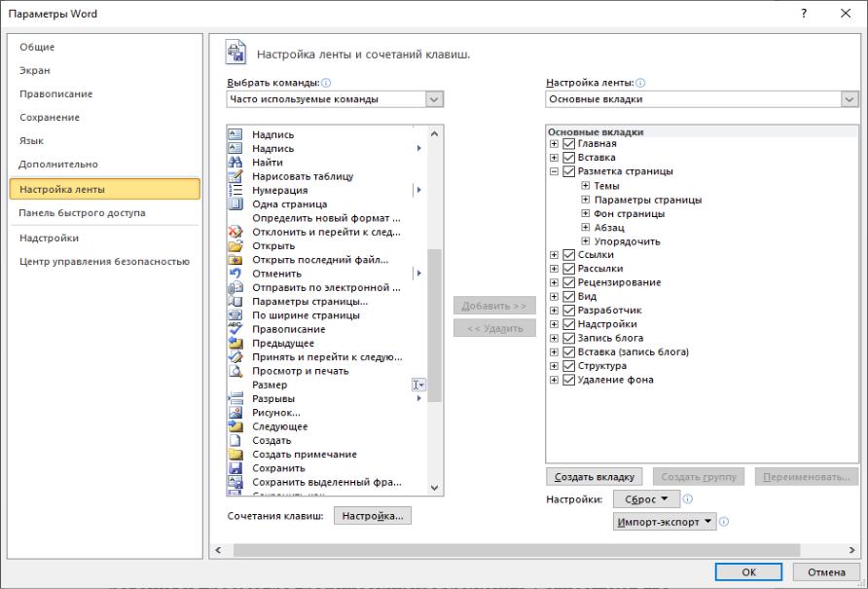Viewport: 868px width, 589px height.
Task: Click the Настройка keyboard shortcuts button
Action: [x=373, y=516]
